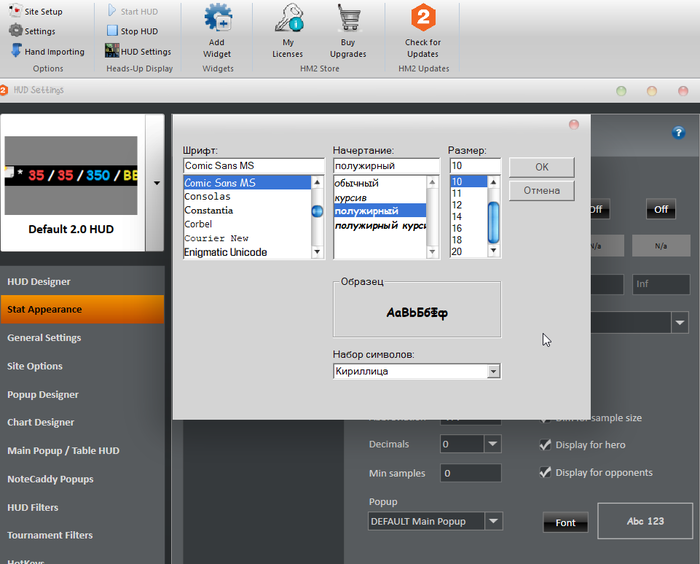Click the Min samples field
Viewport: 700px width, 564px height.
pyautogui.click(x=471, y=473)
